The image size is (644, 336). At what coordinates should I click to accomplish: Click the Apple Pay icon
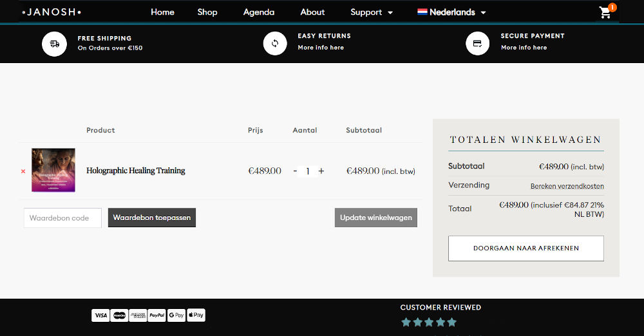pyautogui.click(x=196, y=315)
